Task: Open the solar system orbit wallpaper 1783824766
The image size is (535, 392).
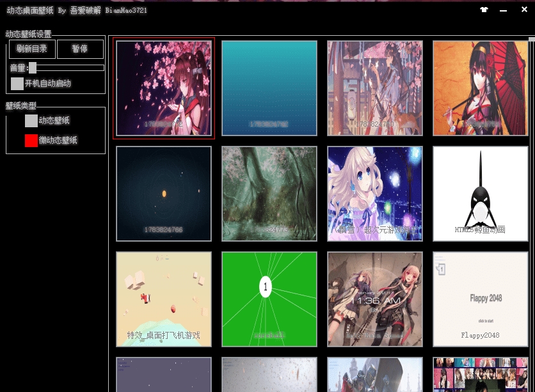Action: tap(164, 194)
